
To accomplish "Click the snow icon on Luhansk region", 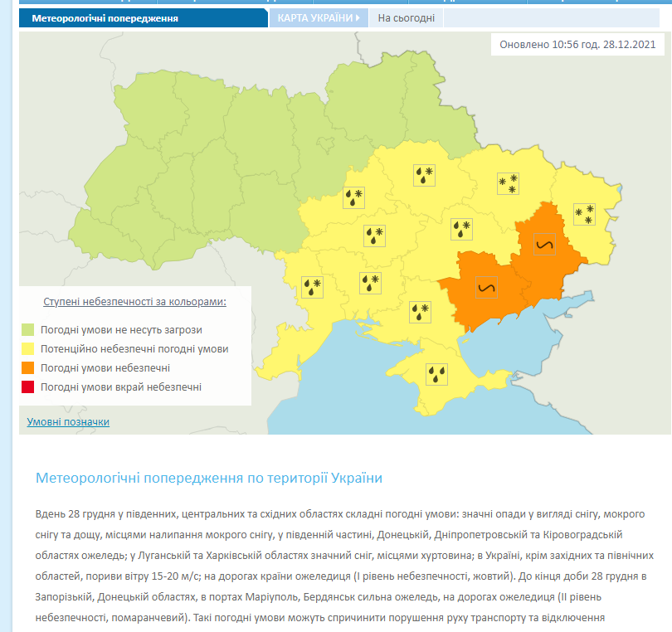I will pyautogui.click(x=585, y=214).
